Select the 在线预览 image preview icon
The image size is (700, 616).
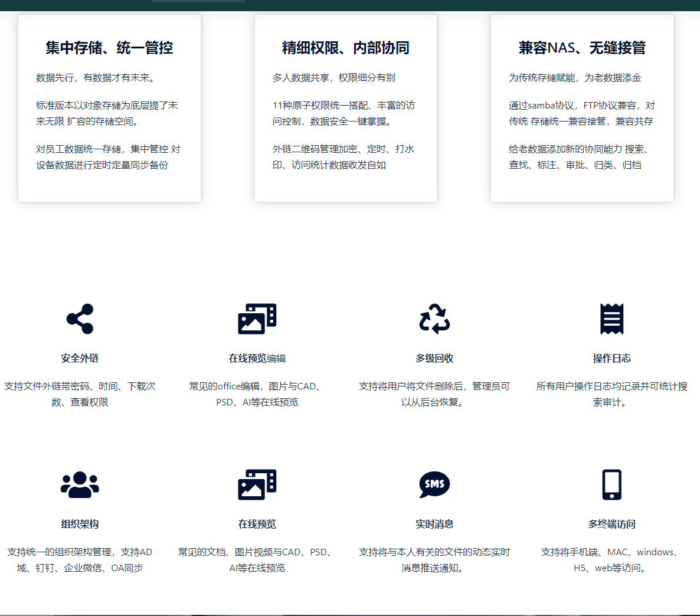[258, 485]
